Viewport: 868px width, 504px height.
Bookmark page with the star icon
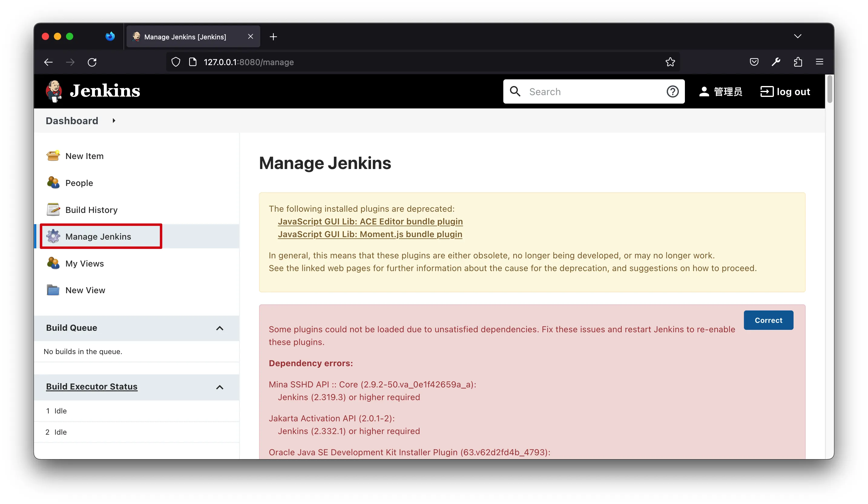(670, 62)
